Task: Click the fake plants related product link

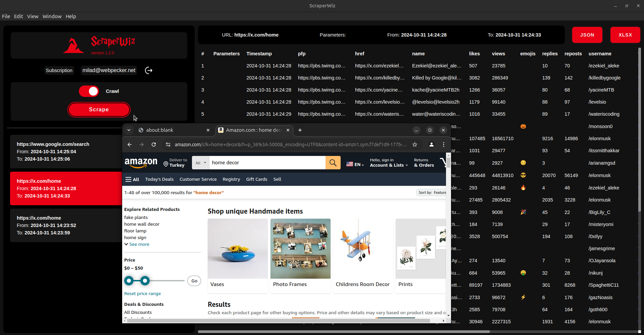Action: click(136, 218)
